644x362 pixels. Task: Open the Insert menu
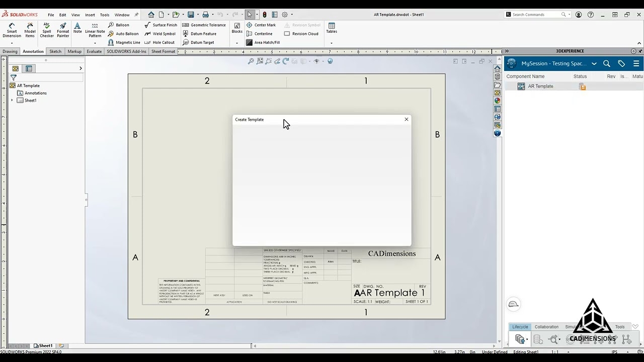(x=90, y=15)
